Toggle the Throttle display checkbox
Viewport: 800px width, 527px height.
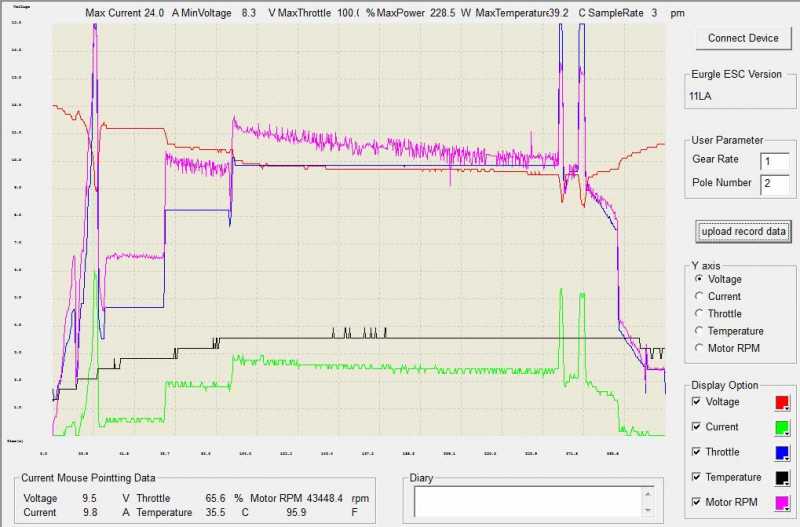(x=696, y=452)
